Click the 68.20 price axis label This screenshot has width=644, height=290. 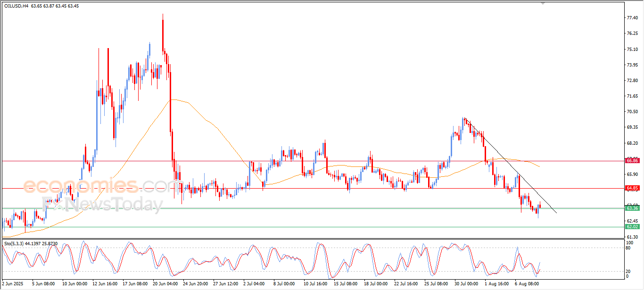633,143
